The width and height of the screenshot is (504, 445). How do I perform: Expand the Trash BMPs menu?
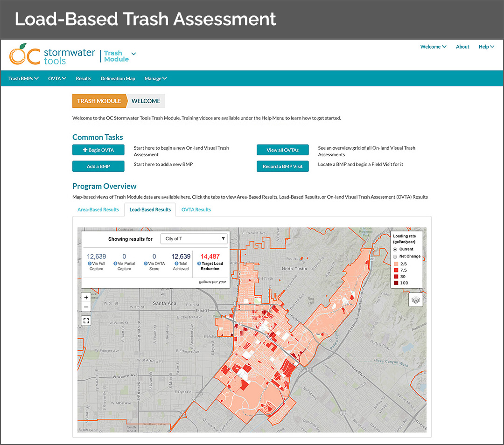23,78
